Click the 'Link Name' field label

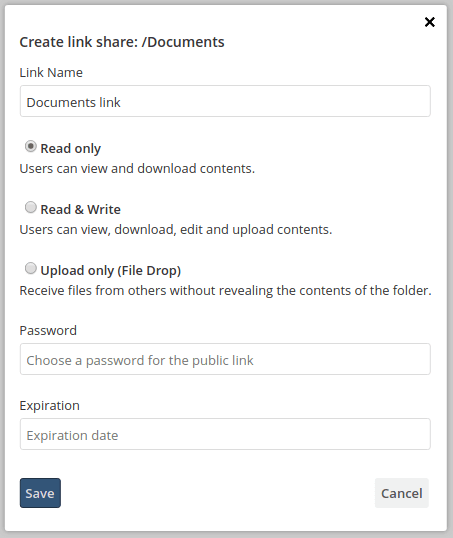(51, 72)
